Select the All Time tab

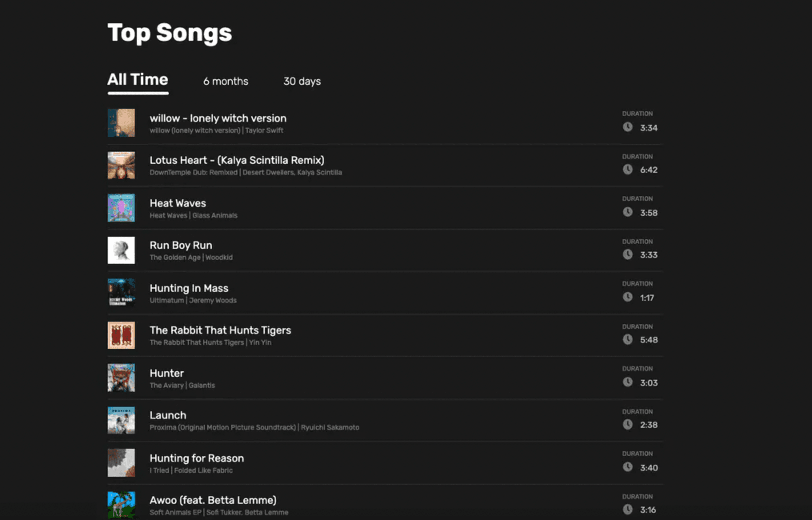pos(138,80)
